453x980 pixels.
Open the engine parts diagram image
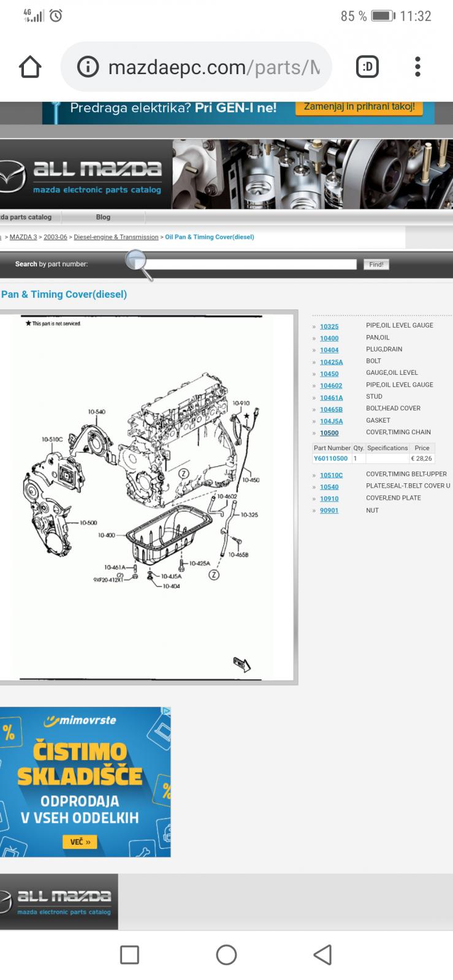click(x=147, y=497)
